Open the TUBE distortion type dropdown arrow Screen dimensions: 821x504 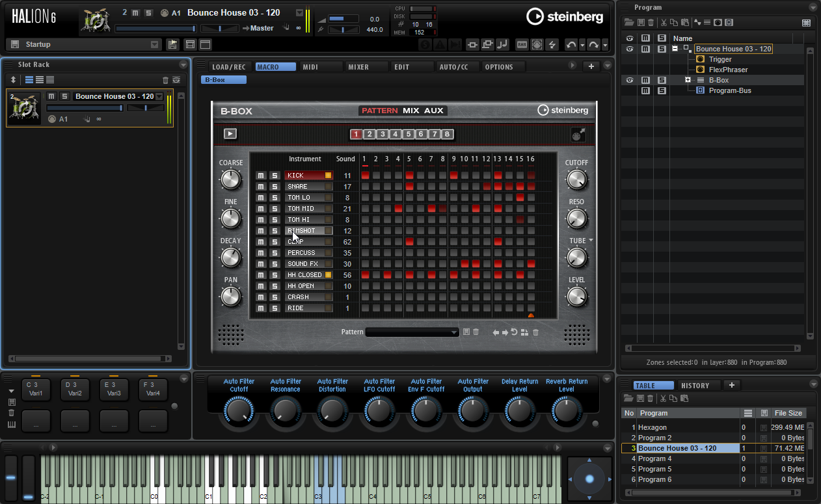click(x=591, y=241)
